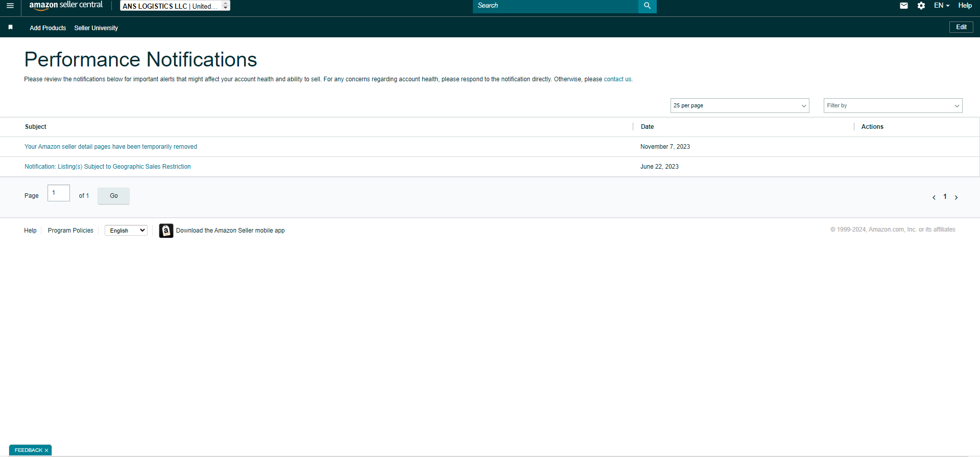Click Download the Amazon Seller mobile app
The image size is (980, 457).
click(230, 231)
